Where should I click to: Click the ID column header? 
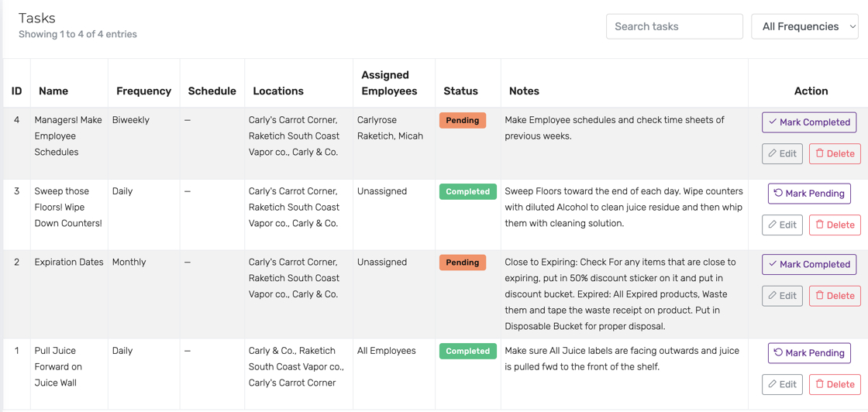(16, 91)
